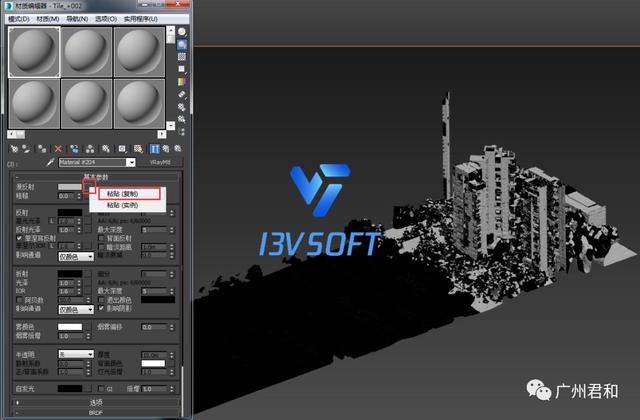Enable the GI checkbox in 自发光 row
This screenshot has width=640, height=420.
pos(101,389)
